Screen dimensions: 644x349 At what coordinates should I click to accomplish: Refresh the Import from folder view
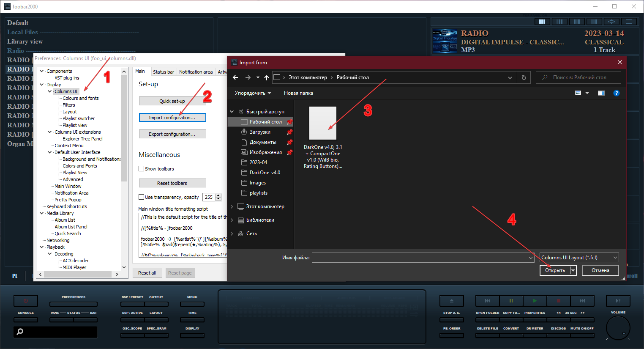(x=524, y=77)
